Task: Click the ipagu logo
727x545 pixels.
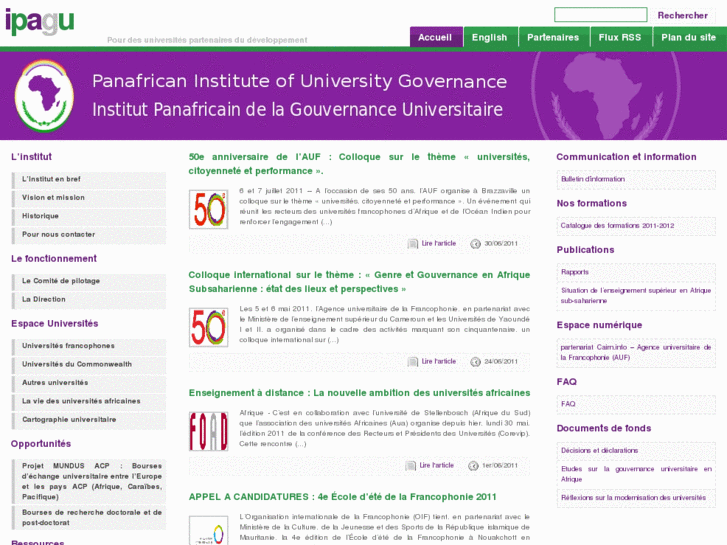Action: (40, 21)
